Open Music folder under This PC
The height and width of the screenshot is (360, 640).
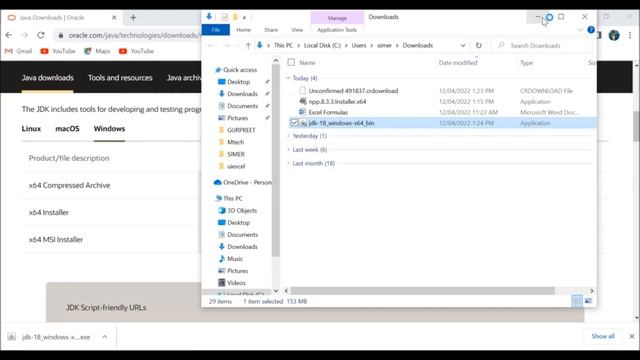click(x=231, y=259)
